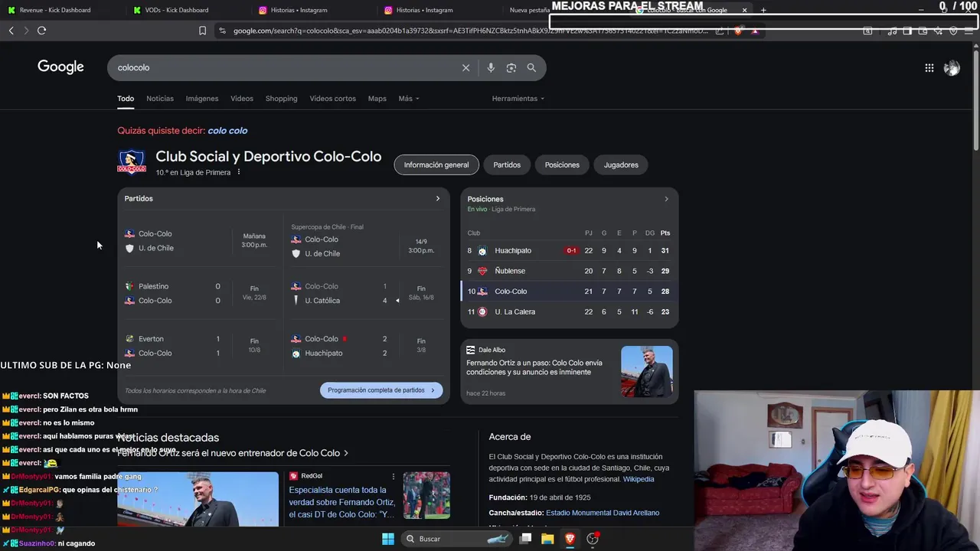
Task: Open Videos cortos tab
Action: pyautogui.click(x=332, y=99)
